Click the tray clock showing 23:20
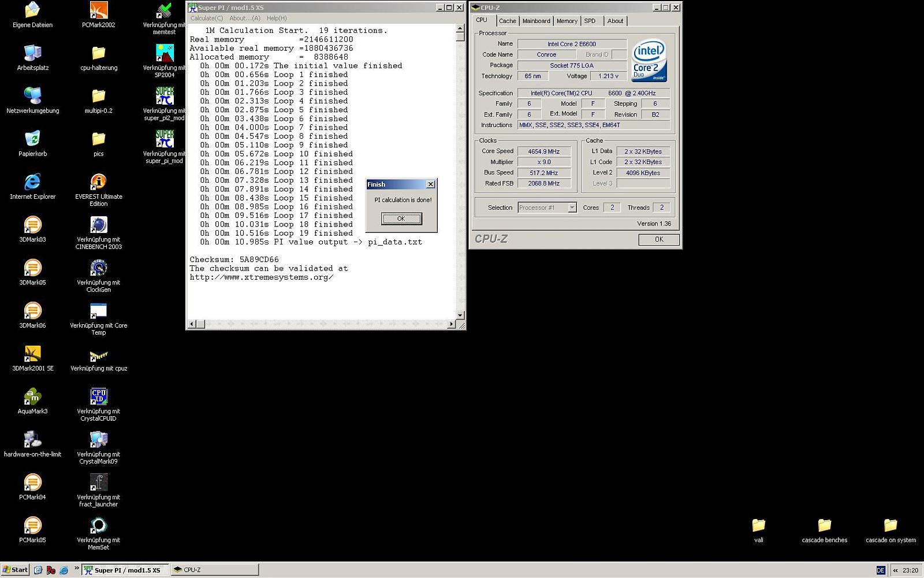 910,570
